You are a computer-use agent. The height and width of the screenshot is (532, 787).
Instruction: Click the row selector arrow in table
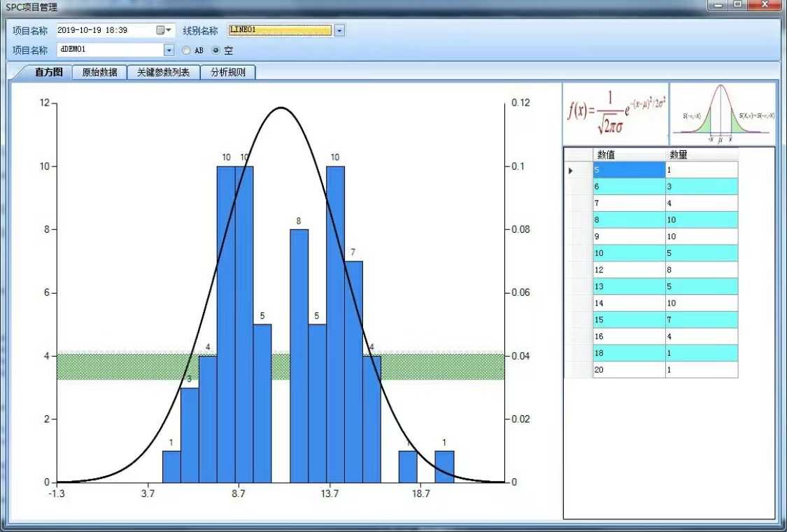[571, 171]
